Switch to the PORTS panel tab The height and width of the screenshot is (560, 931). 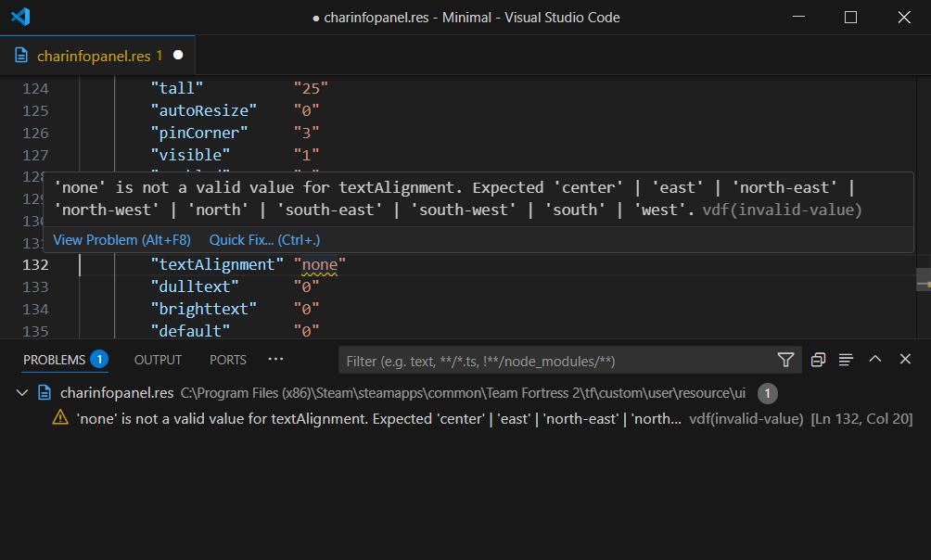click(x=227, y=360)
